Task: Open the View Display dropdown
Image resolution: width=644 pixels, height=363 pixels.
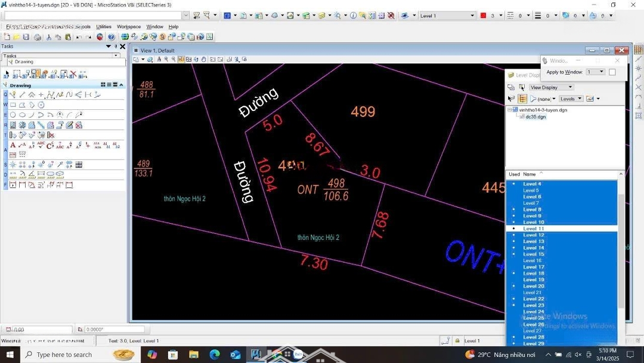Action: pos(551,87)
